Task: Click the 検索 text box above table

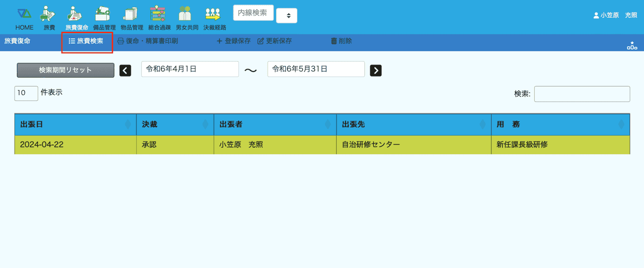Action: tap(582, 94)
